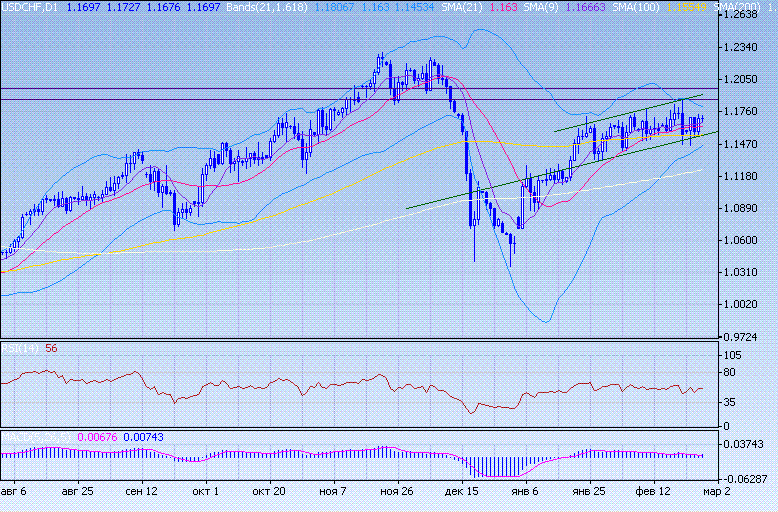The width and height of the screenshot is (778, 512).
Task: Select the 1.1470 price axis label
Action: [x=742, y=145]
